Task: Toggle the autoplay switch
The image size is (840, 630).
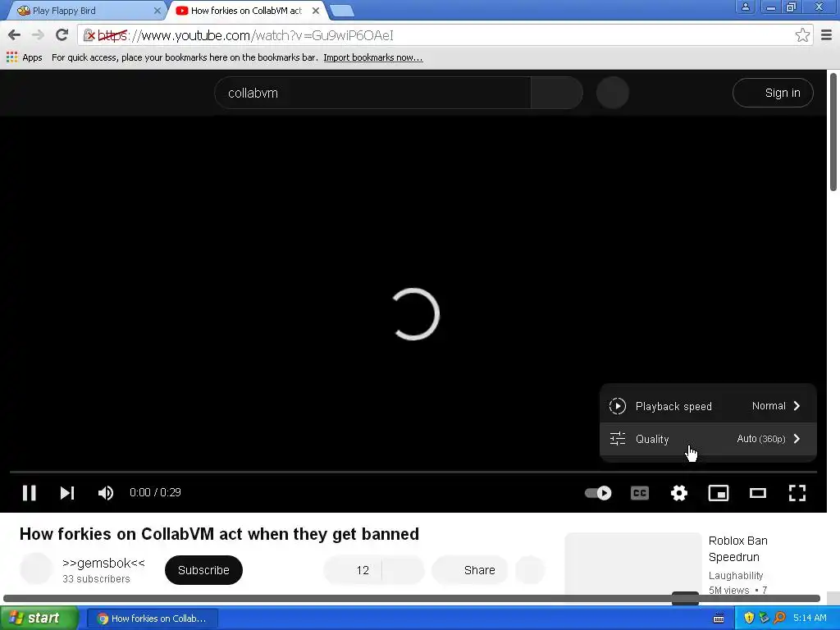Action: (x=598, y=493)
